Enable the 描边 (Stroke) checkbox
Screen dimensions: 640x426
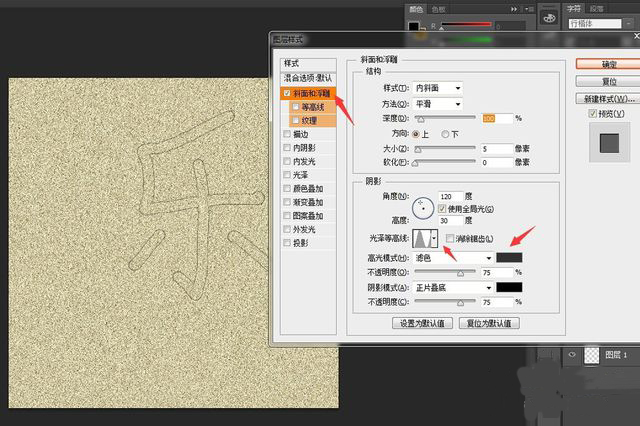(x=288, y=133)
